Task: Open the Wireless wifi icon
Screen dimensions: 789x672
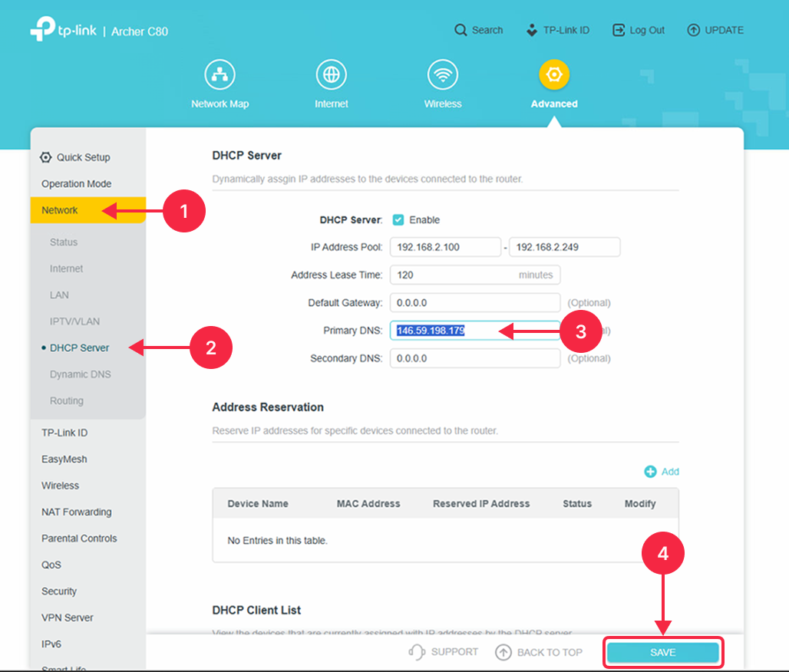Action: 443,75
